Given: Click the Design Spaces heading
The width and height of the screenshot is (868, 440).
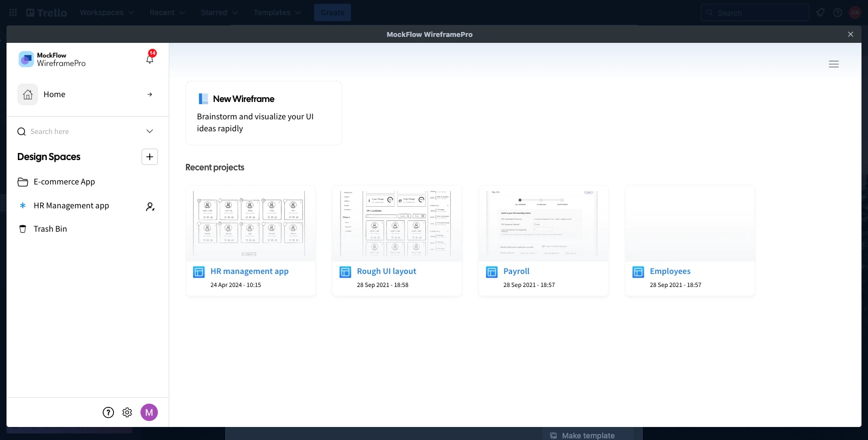Looking at the screenshot, I should [x=49, y=157].
